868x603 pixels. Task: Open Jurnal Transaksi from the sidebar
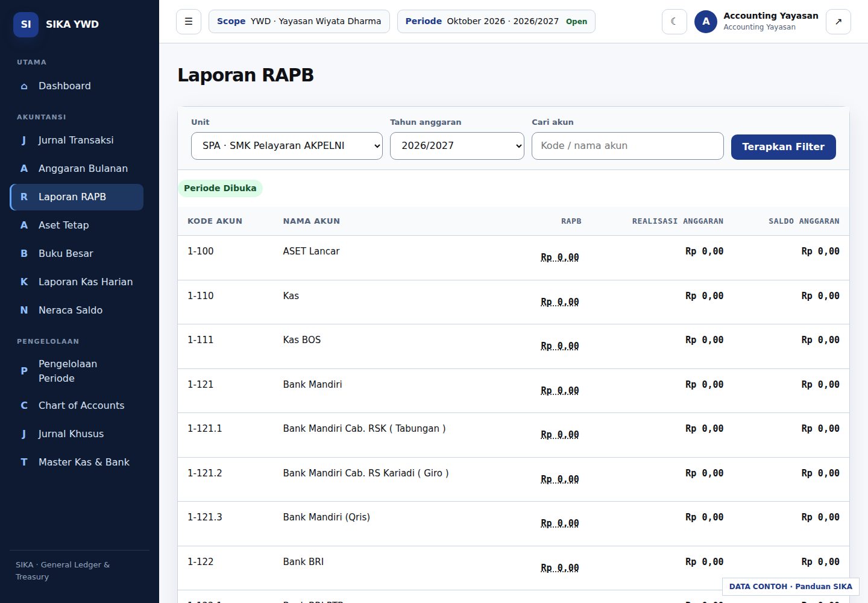coord(77,140)
